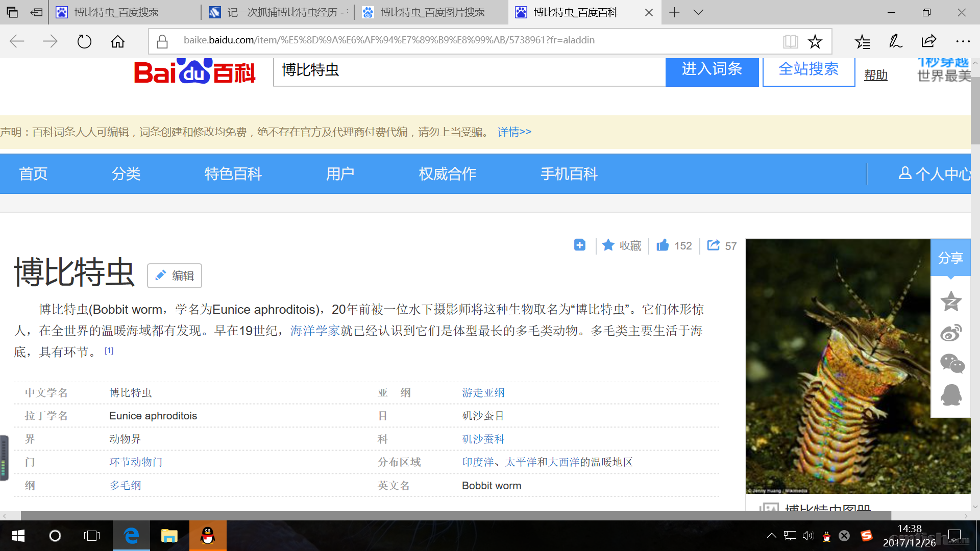980x551 pixels.
Task: Open 特色百科 navigation menu
Action: [233, 174]
